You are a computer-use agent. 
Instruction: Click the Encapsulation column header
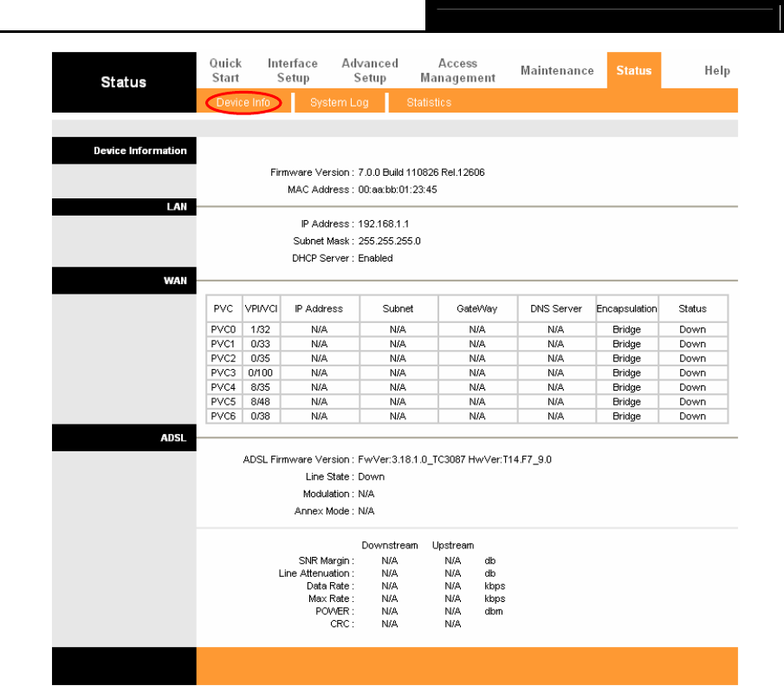click(626, 308)
